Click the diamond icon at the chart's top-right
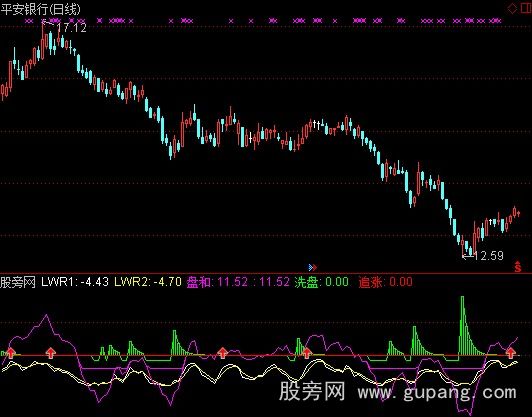Screen dimensions: 532x417 pos(512,8)
